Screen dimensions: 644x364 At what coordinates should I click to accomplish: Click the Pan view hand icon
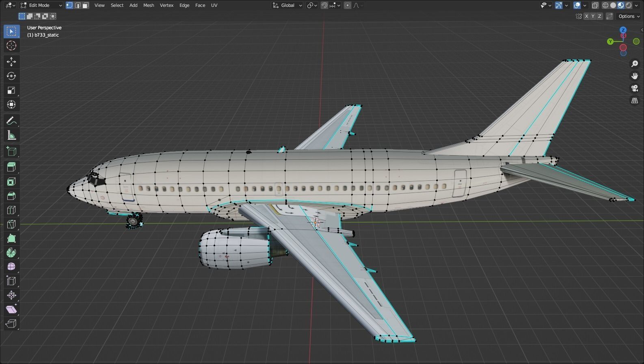coord(635,76)
